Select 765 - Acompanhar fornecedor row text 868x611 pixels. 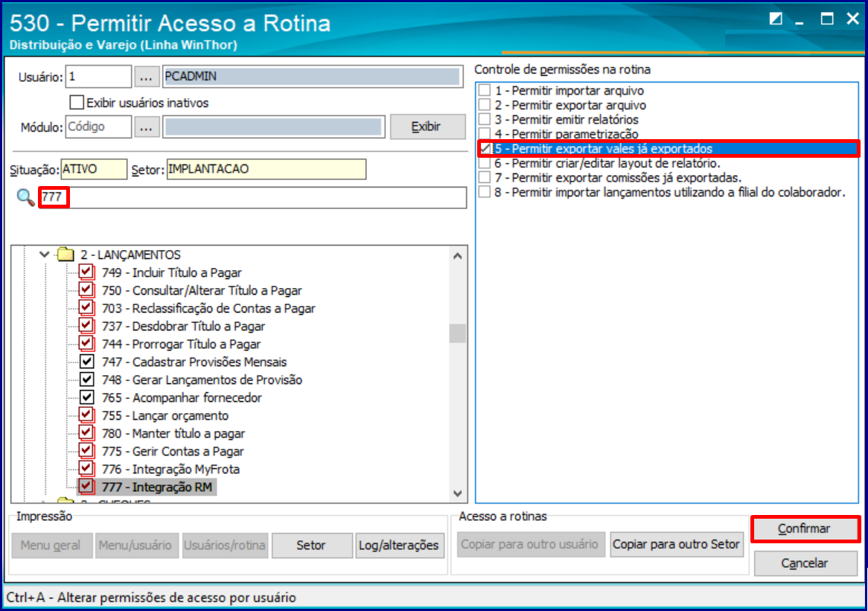(182, 397)
